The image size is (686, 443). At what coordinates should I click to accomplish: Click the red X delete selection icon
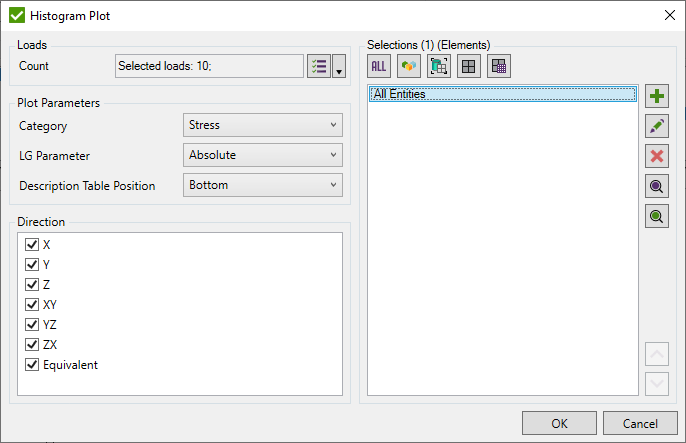[x=657, y=156]
